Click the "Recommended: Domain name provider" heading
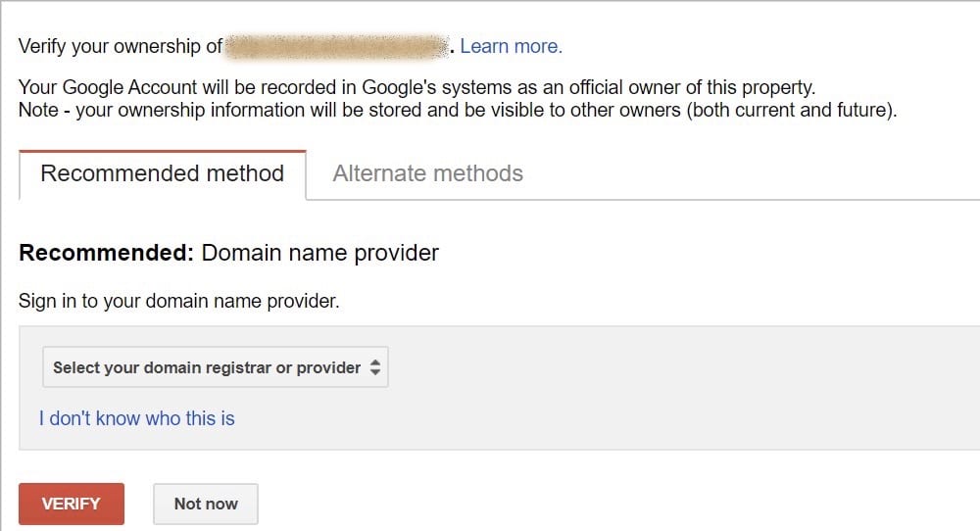980x531 pixels. (x=228, y=253)
